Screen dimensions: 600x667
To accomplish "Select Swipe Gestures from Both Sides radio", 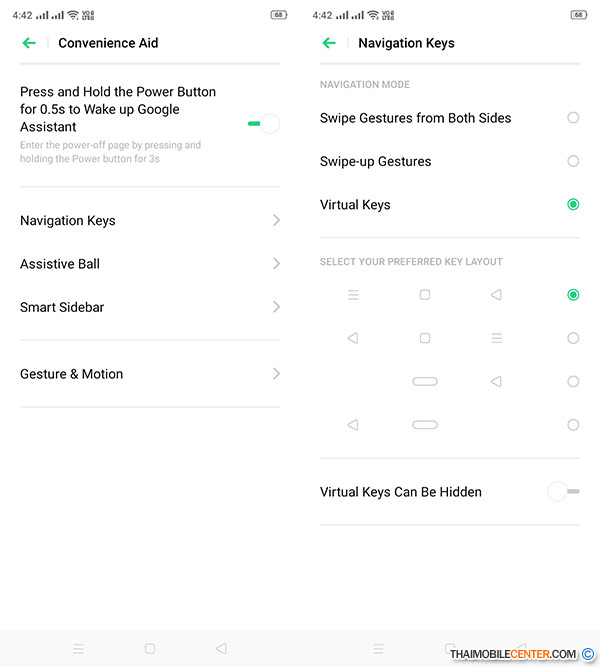I will (x=573, y=118).
